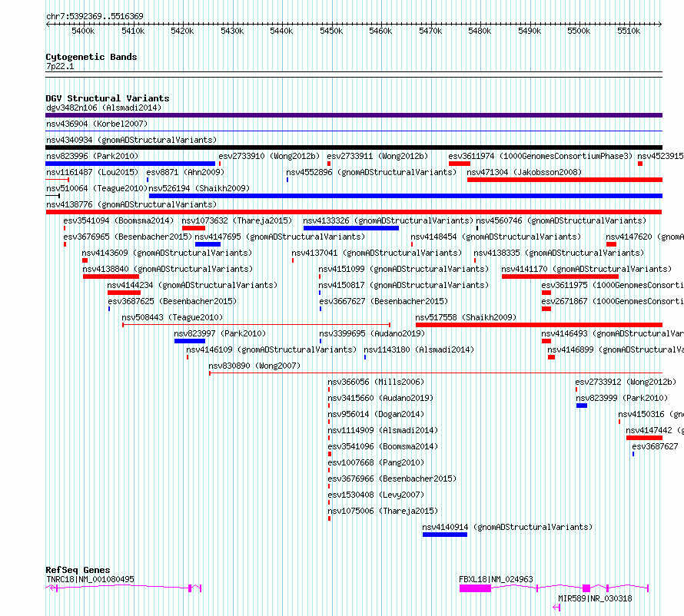Select esv3611974 1000GenomesConsortiumPhase3 variant
Viewport: 684px width, 616px height.
pos(540,156)
